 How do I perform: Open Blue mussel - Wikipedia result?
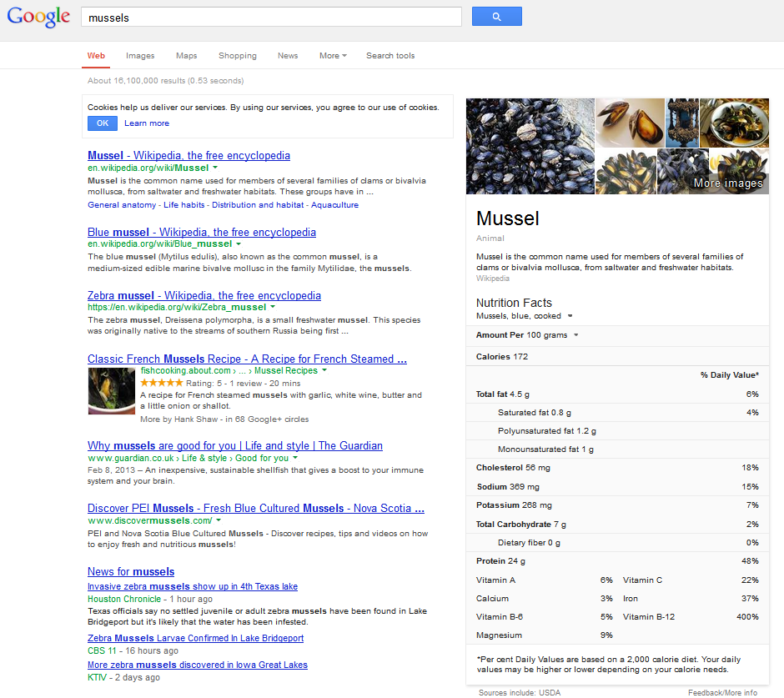(202, 232)
